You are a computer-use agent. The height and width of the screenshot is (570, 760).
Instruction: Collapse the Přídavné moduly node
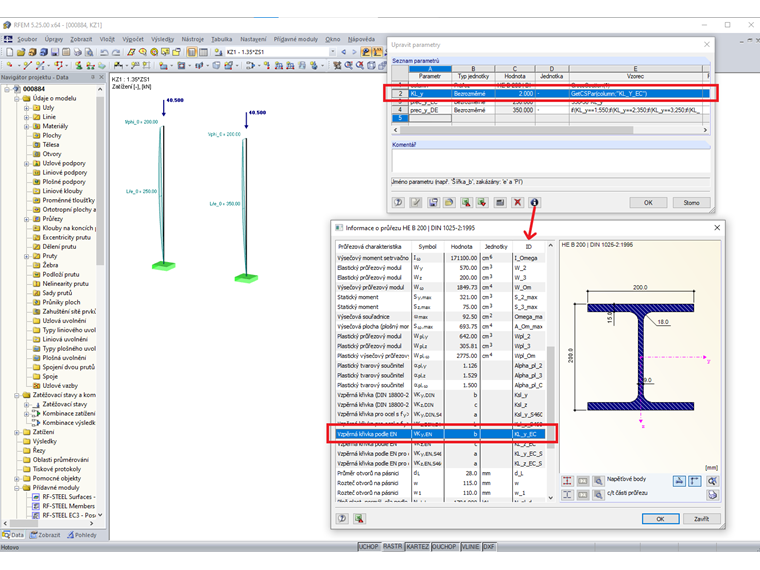click(17, 488)
